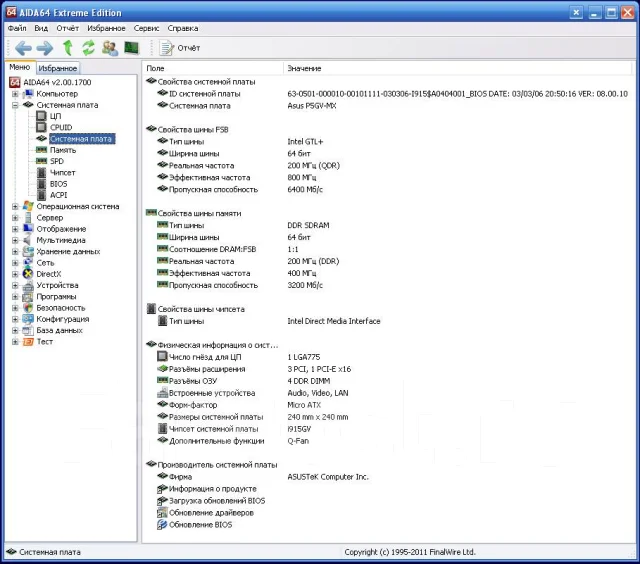Screen dimensions: 640x564
Task: Click the Обновление драйверов link
Action: pos(211,513)
